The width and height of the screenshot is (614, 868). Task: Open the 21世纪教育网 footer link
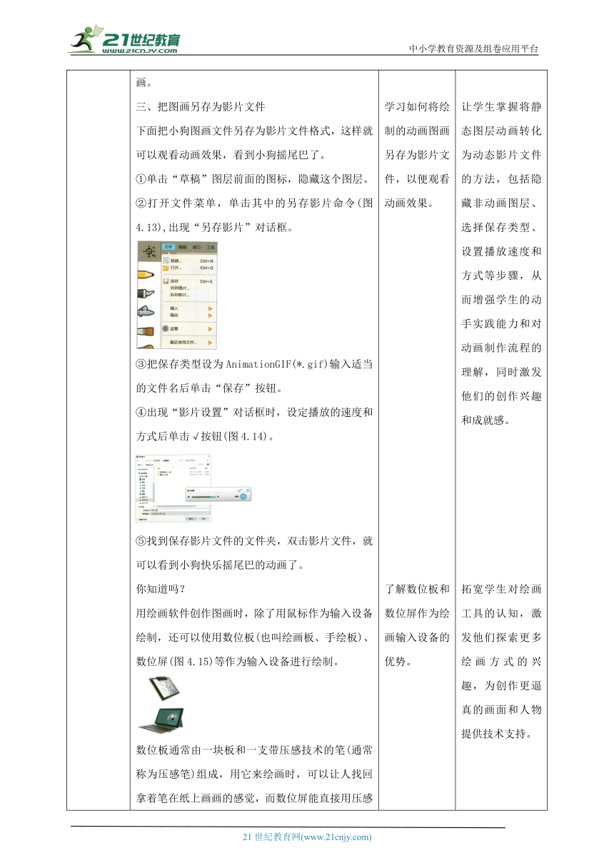pos(308,837)
